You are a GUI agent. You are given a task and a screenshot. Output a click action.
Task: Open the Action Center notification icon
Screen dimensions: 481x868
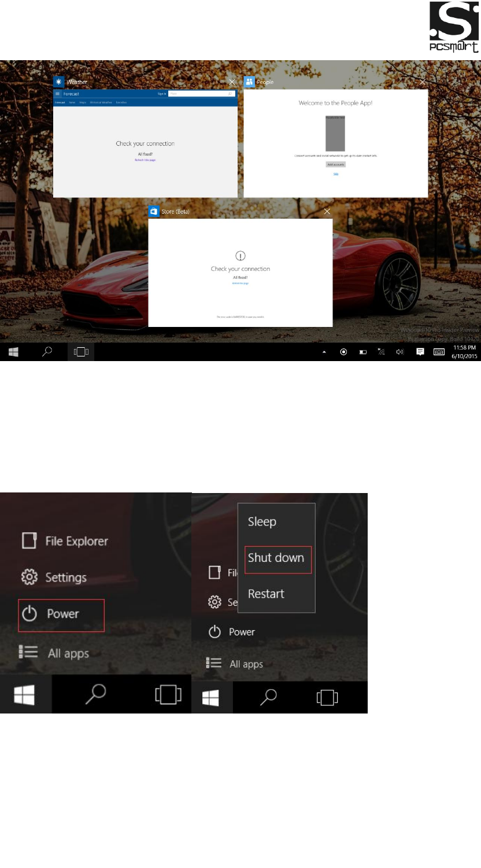(x=420, y=352)
